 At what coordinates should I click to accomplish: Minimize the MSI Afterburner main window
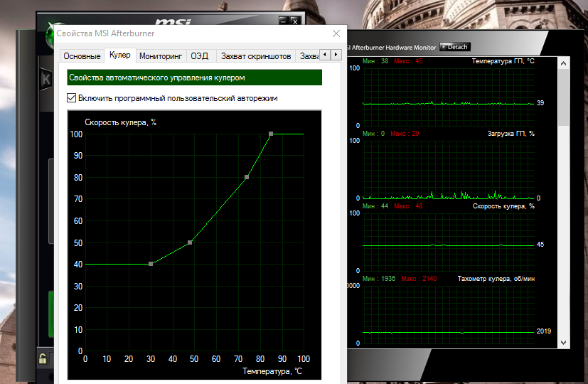point(284,21)
